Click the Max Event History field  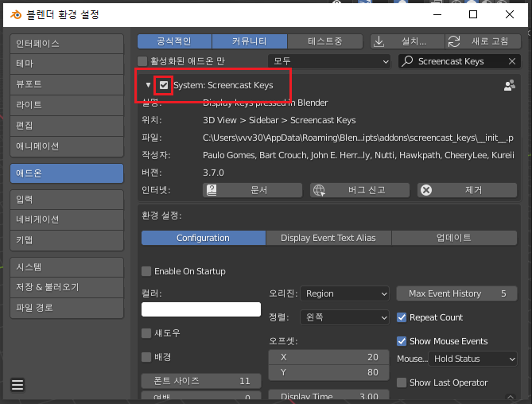coord(456,293)
